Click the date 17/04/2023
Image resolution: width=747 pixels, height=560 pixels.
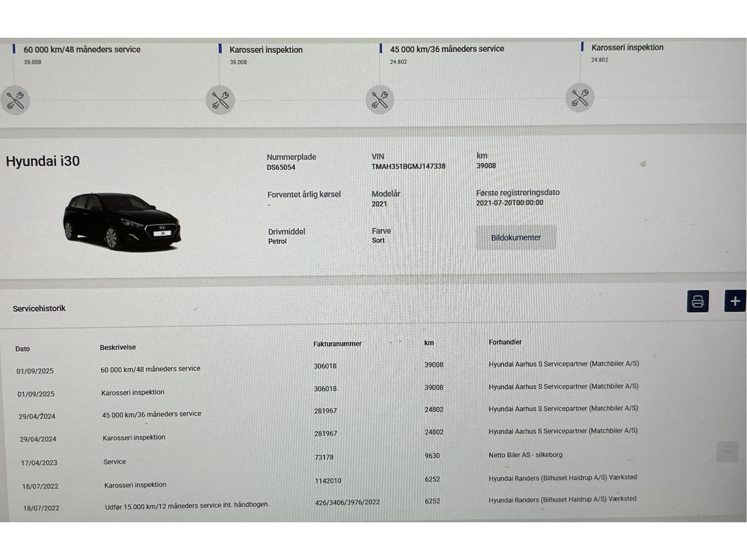[x=39, y=463]
